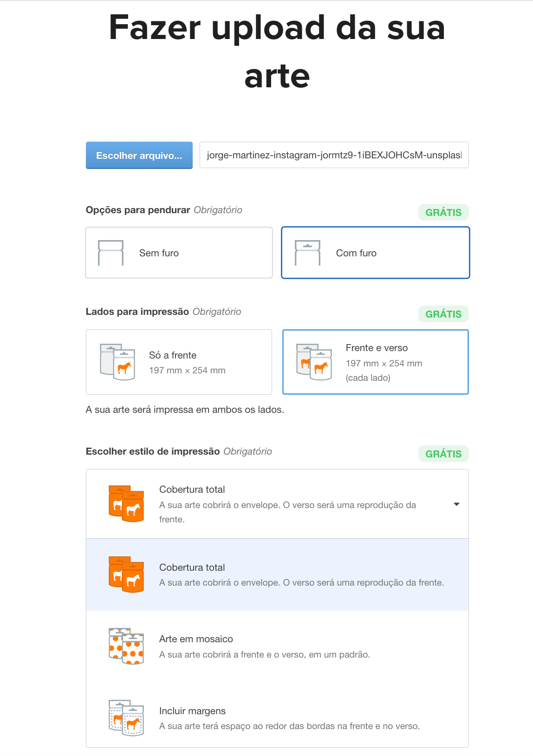Open the Cobertura total combo box
Viewport: 533px width, 756px height.
coord(277,504)
